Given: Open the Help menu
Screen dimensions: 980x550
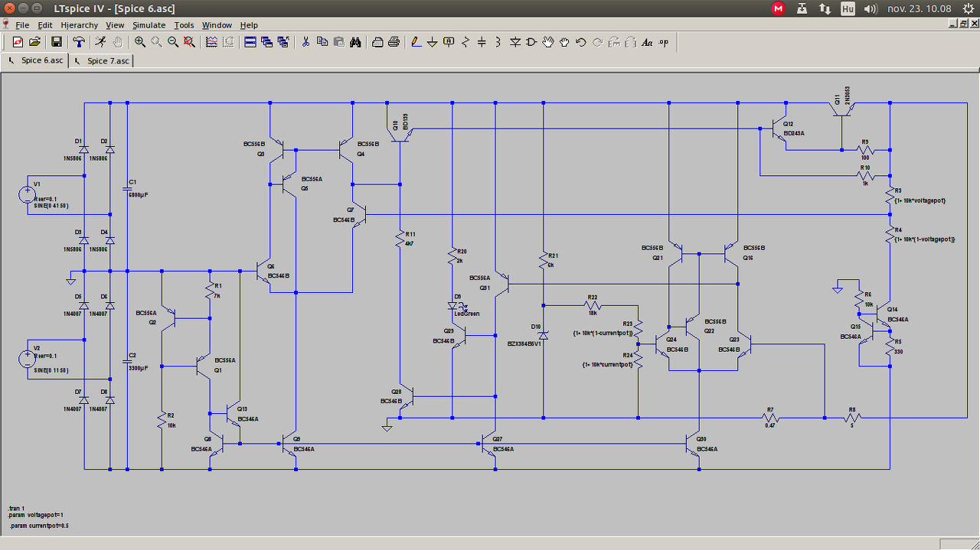Looking at the screenshot, I should [x=249, y=25].
